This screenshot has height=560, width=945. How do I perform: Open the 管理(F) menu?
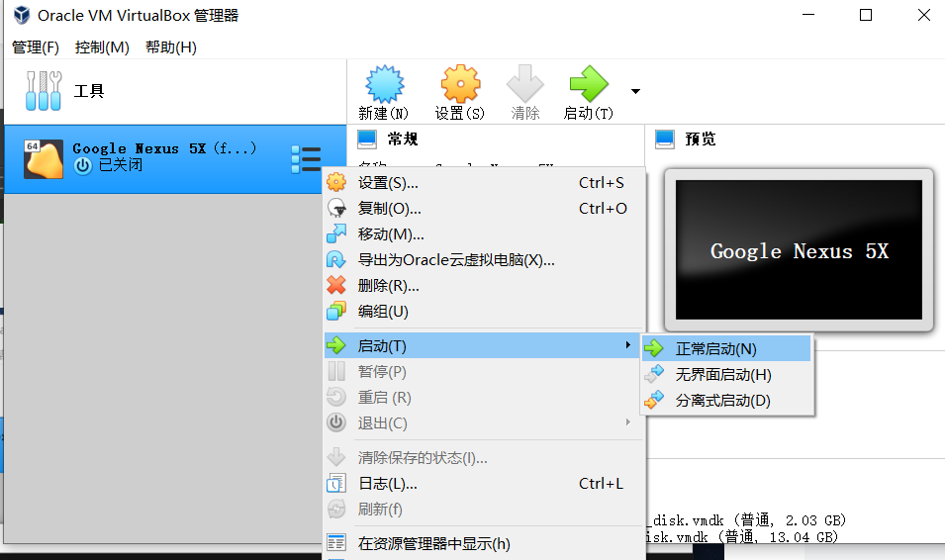click(36, 47)
